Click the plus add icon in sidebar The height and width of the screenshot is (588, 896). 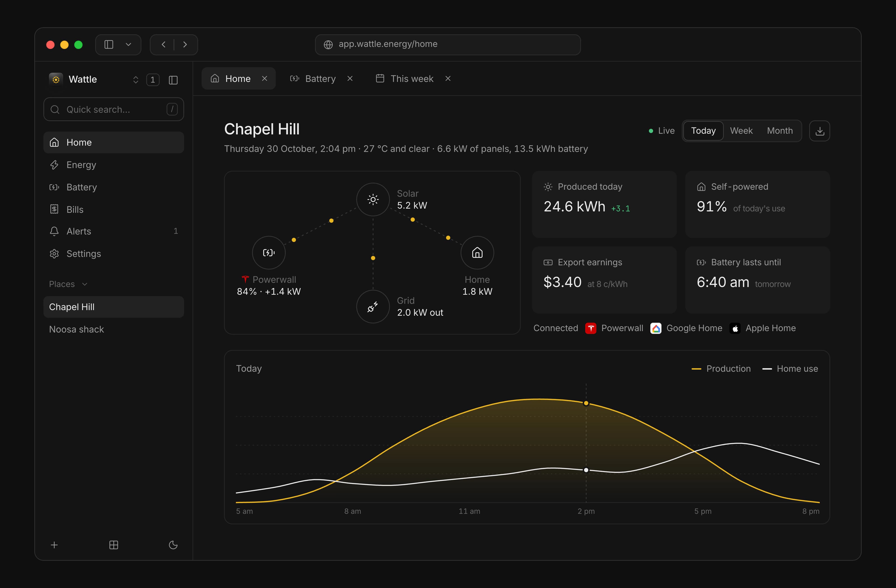(54, 545)
